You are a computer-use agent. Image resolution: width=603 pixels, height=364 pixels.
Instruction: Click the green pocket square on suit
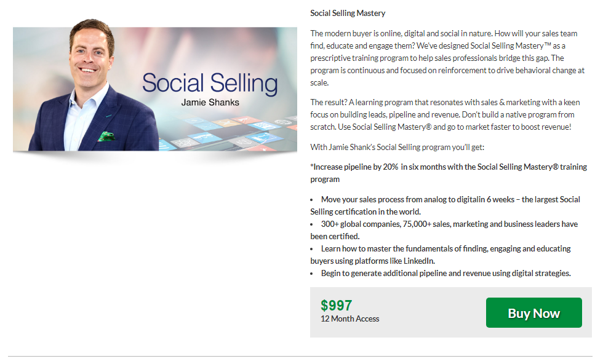pos(106,135)
